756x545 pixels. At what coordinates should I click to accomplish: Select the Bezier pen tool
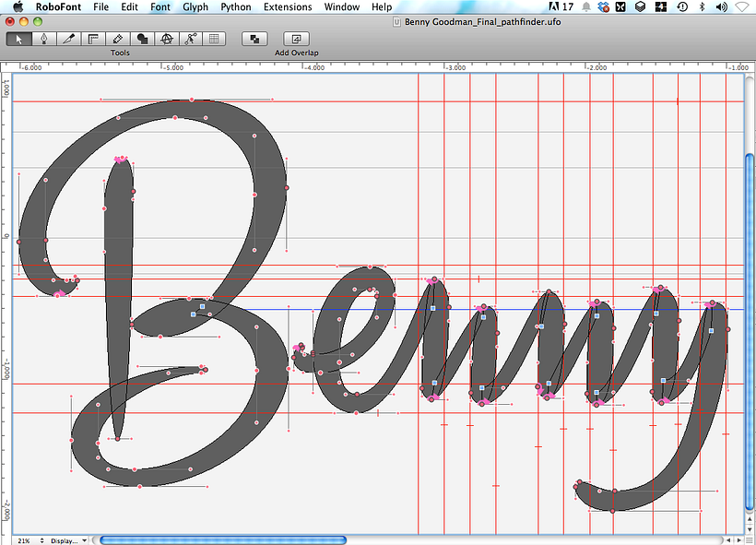43,40
